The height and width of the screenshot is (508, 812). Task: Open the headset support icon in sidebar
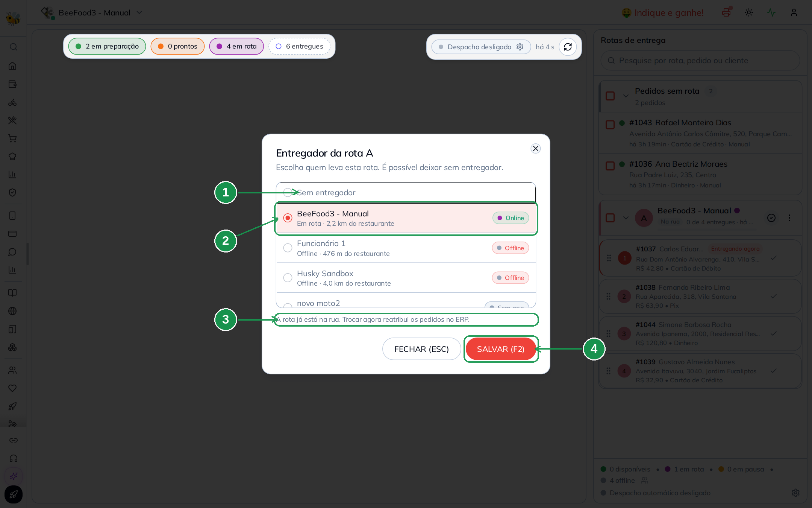pos(14,458)
